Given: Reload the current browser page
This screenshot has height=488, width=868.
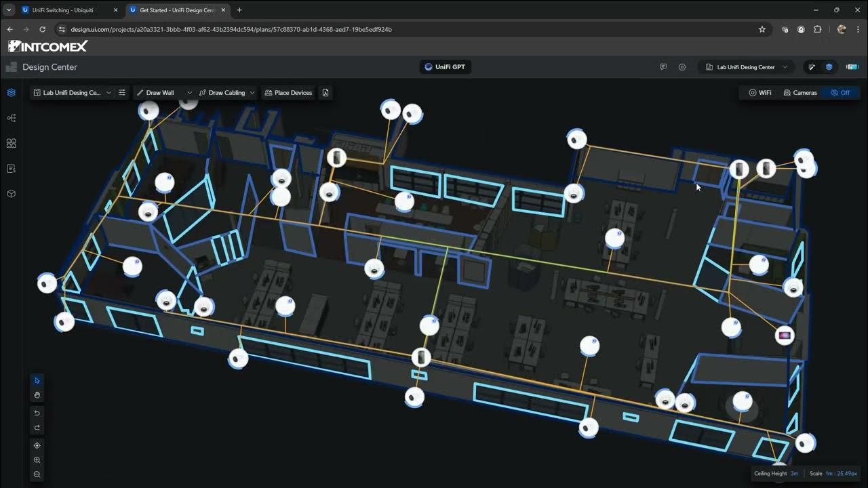Looking at the screenshot, I should (42, 29).
